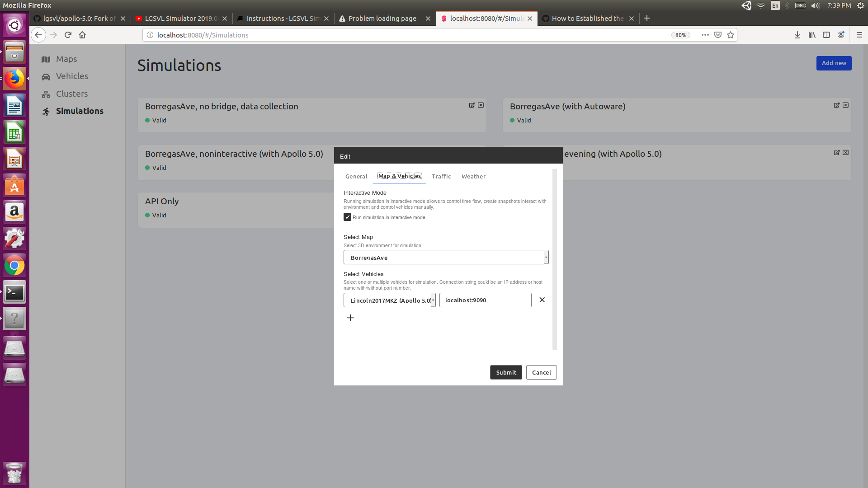Screen dimensions: 868x488
Task: Toggle 'Run simulation in interactive mode' checkbox
Action: (x=347, y=217)
